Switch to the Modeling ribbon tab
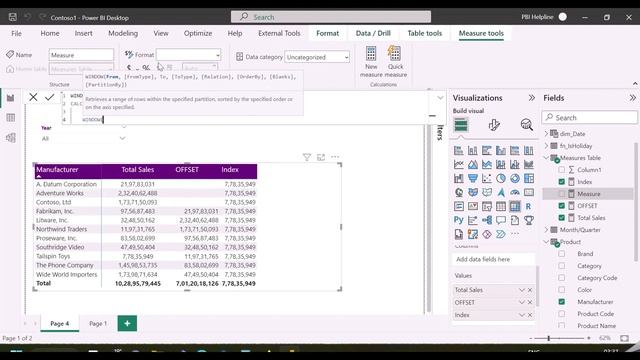Viewport: 640px width, 360px height. (123, 33)
